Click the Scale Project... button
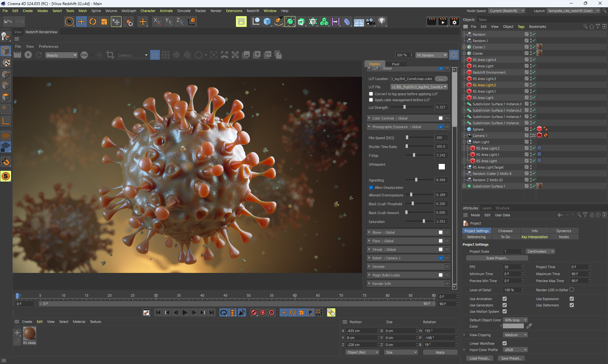This screenshot has height=364, width=608. coord(497,258)
